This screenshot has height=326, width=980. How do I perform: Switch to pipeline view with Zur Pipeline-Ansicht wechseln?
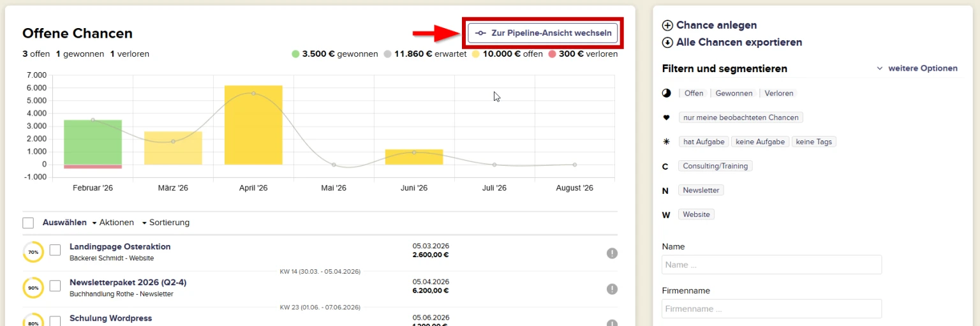(542, 33)
